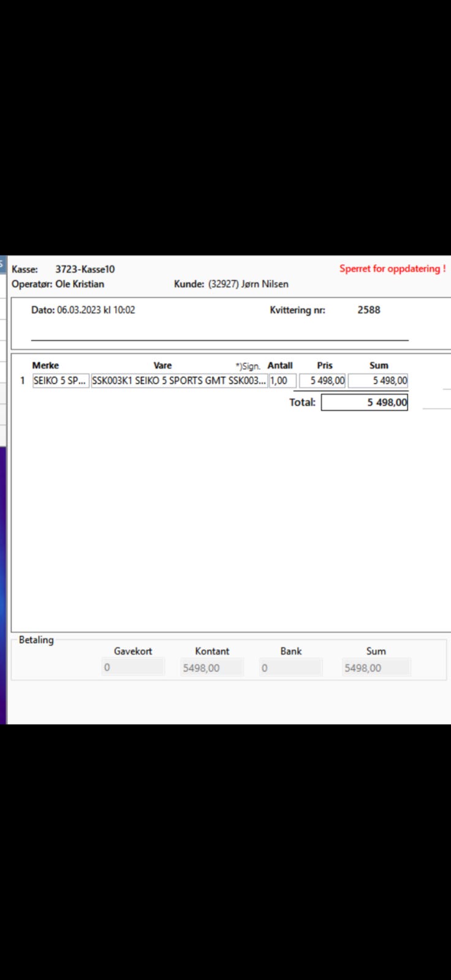The width and height of the screenshot is (451, 980).
Task: Click the customer name (32927) Jørn Nilsen
Action: [248, 284]
